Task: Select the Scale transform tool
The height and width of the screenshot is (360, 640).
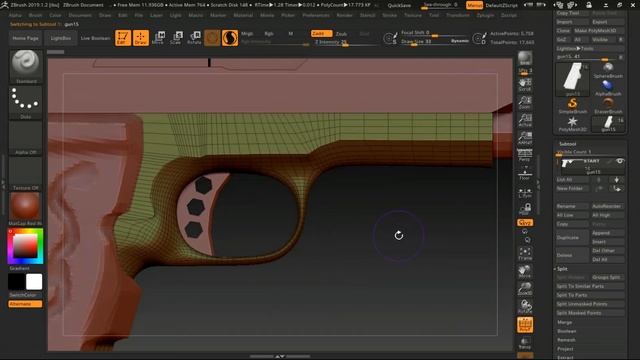Action: click(x=176, y=38)
